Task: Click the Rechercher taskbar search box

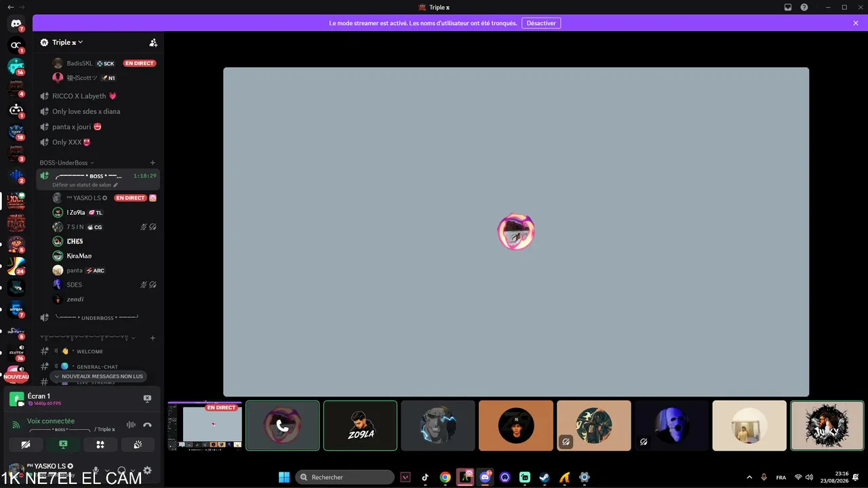Action: (344, 477)
